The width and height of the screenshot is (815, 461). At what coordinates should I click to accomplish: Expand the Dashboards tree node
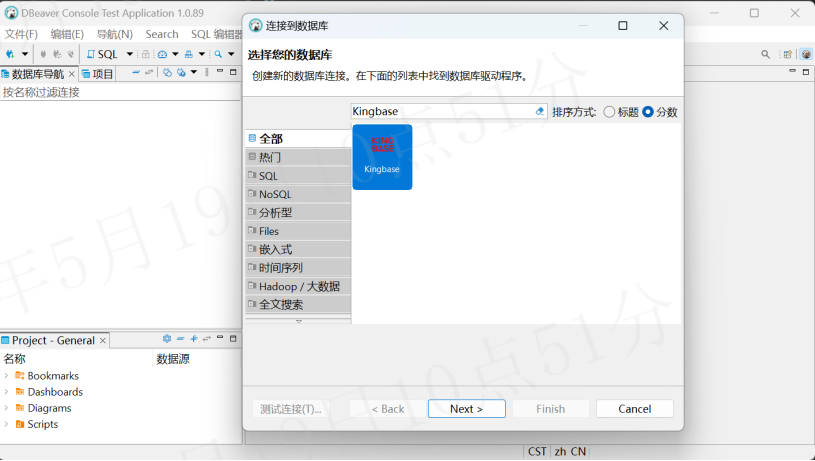tap(6, 391)
